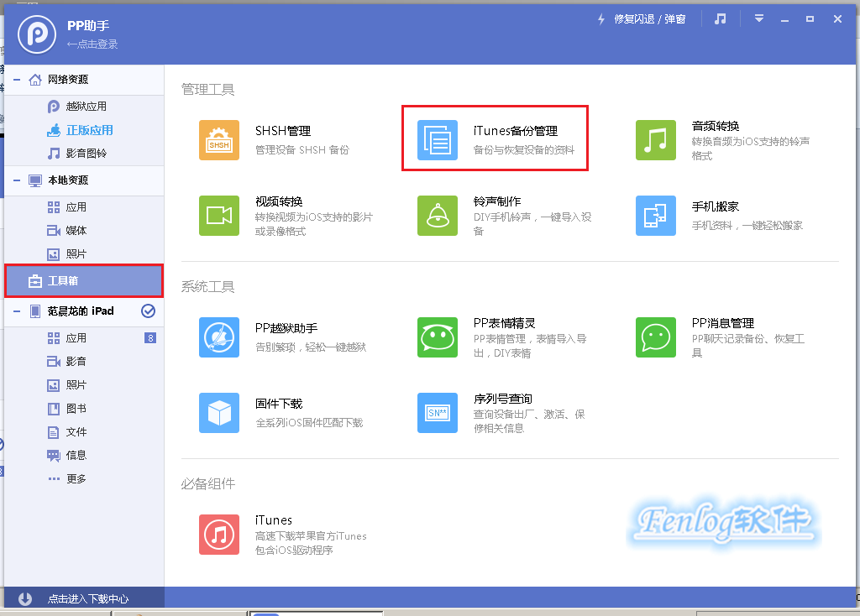Select the 工具箱 sidebar item
Viewport: 860px width, 616px height.
pyautogui.click(x=84, y=280)
